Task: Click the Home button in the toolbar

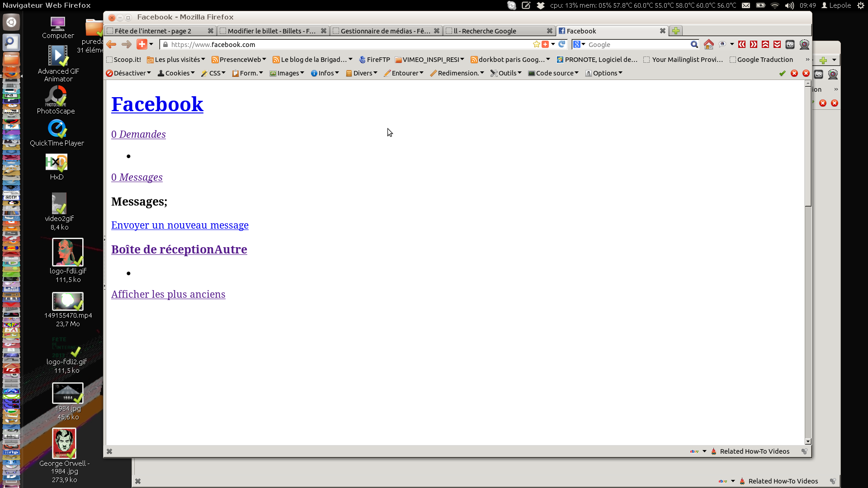Action: point(708,44)
